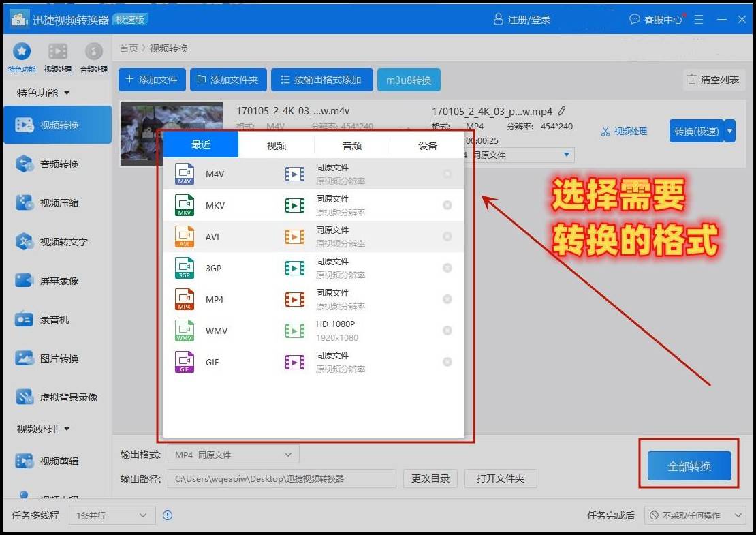Click the 打开文件夹 button

[x=501, y=478]
